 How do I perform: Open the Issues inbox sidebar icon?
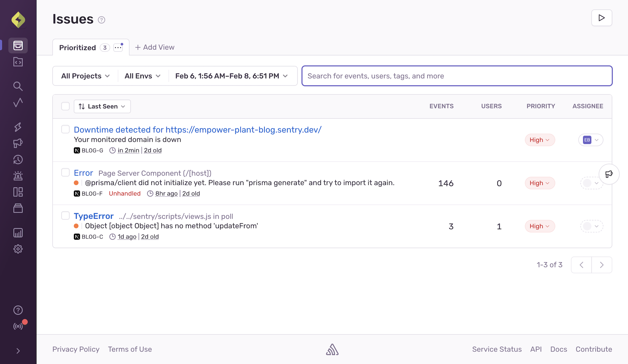tap(18, 45)
